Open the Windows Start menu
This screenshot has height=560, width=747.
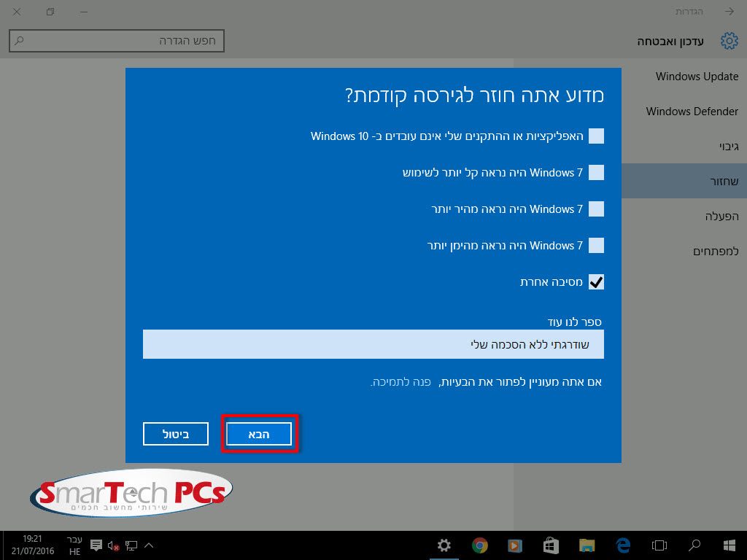[729, 545]
